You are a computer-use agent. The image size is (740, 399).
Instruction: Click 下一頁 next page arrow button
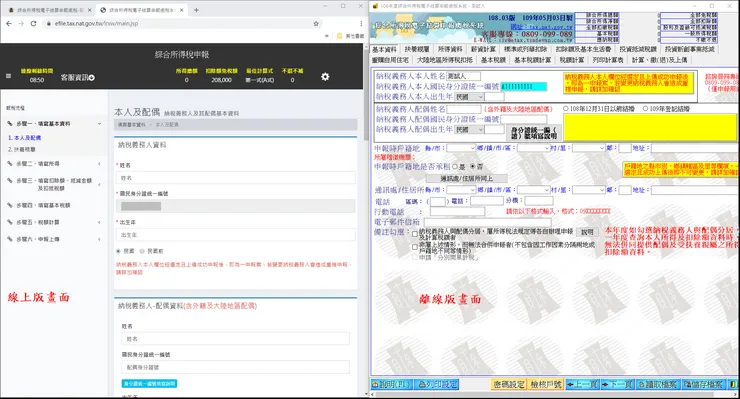[x=618, y=384]
